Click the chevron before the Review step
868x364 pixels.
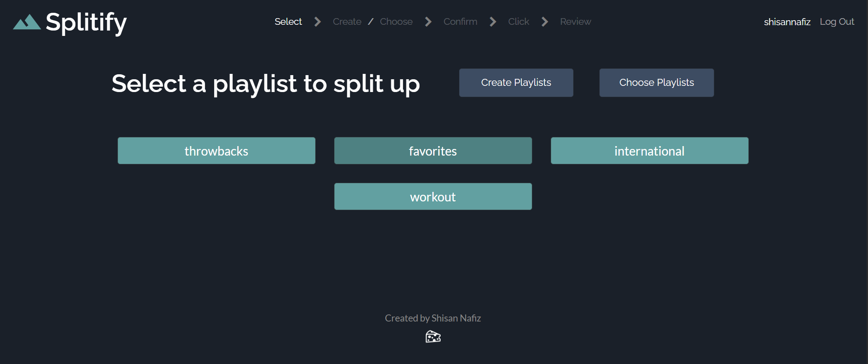click(x=545, y=22)
